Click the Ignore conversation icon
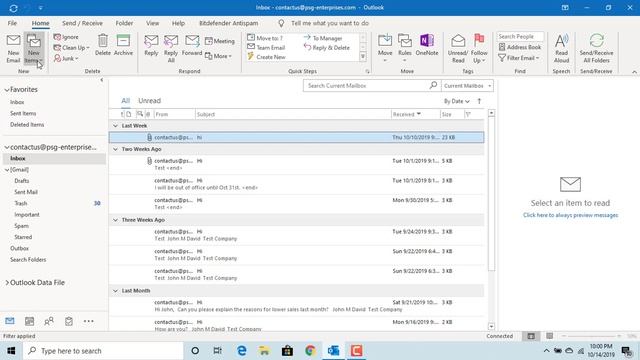This screenshot has width=640, height=360. 57,37
